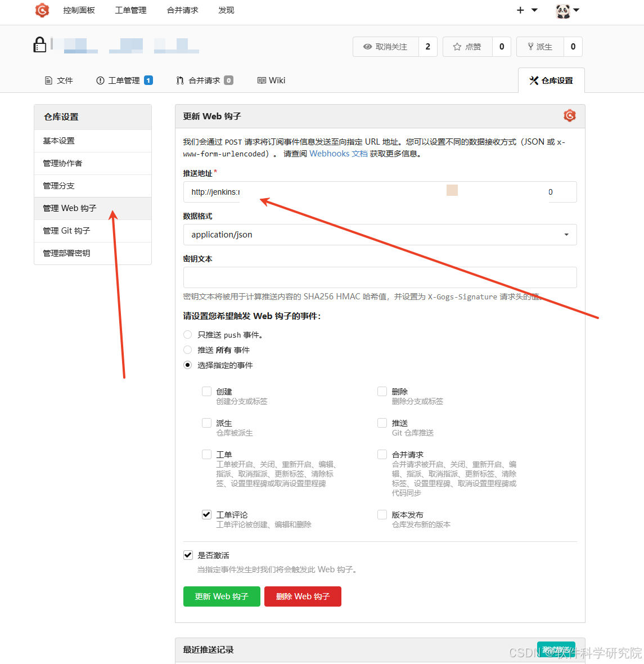
Task: Uncheck the 工单评论 event checkbox
Action: tap(206, 514)
